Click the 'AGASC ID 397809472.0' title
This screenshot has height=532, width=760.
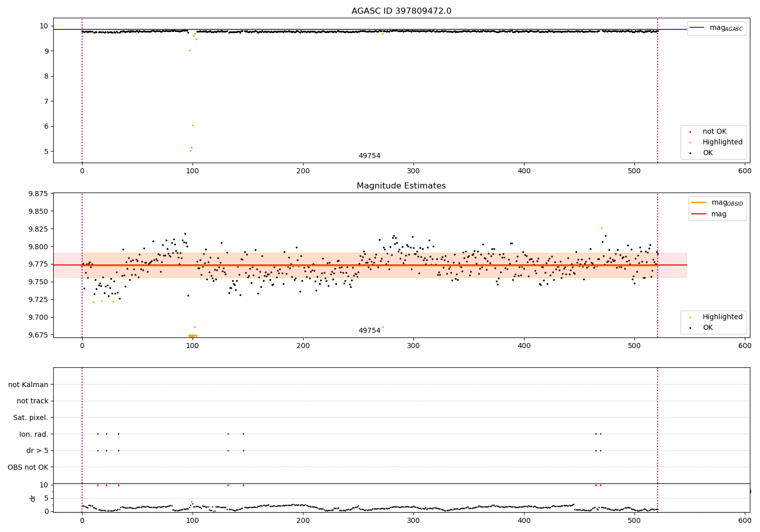tap(401, 11)
